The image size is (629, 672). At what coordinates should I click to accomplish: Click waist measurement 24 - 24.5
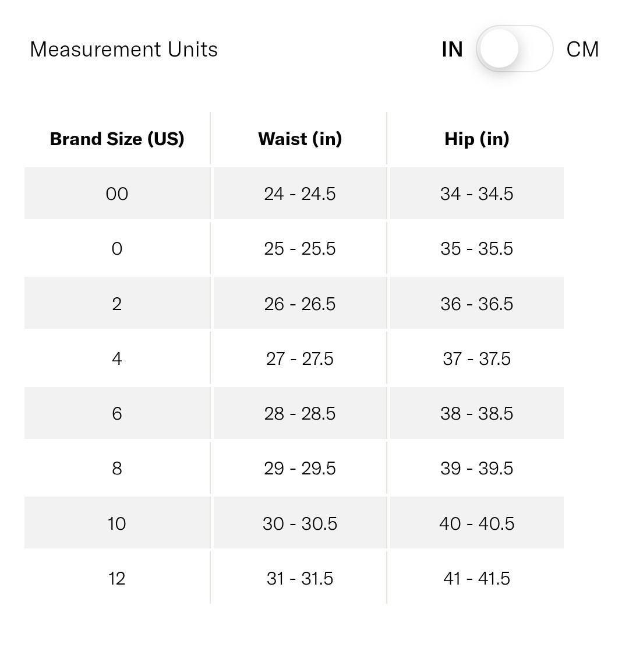[300, 193]
